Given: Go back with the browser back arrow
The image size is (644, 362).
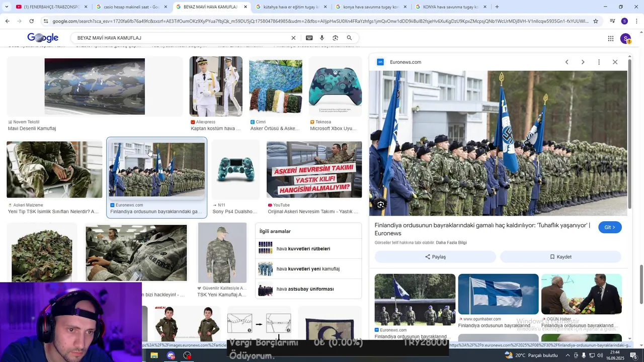Looking at the screenshot, I should (7, 21).
